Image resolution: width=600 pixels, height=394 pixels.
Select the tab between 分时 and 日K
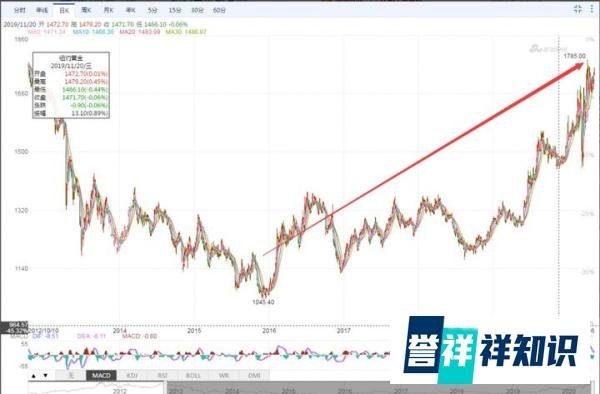coord(42,10)
